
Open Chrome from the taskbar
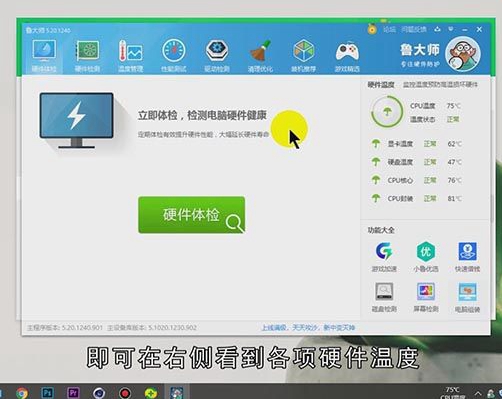click(x=21, y=393)
